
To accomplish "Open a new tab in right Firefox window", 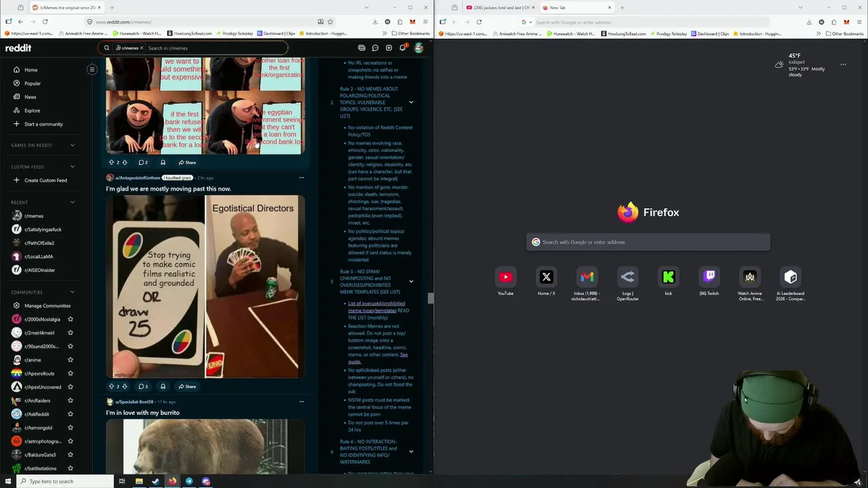I will pos(622,7).
